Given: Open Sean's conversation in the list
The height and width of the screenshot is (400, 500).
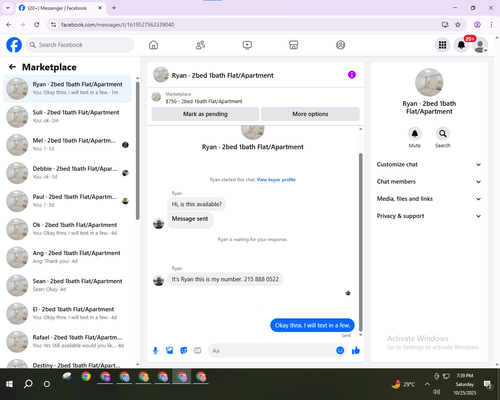Looking at the screenshot, I should (x=67, y=285).
